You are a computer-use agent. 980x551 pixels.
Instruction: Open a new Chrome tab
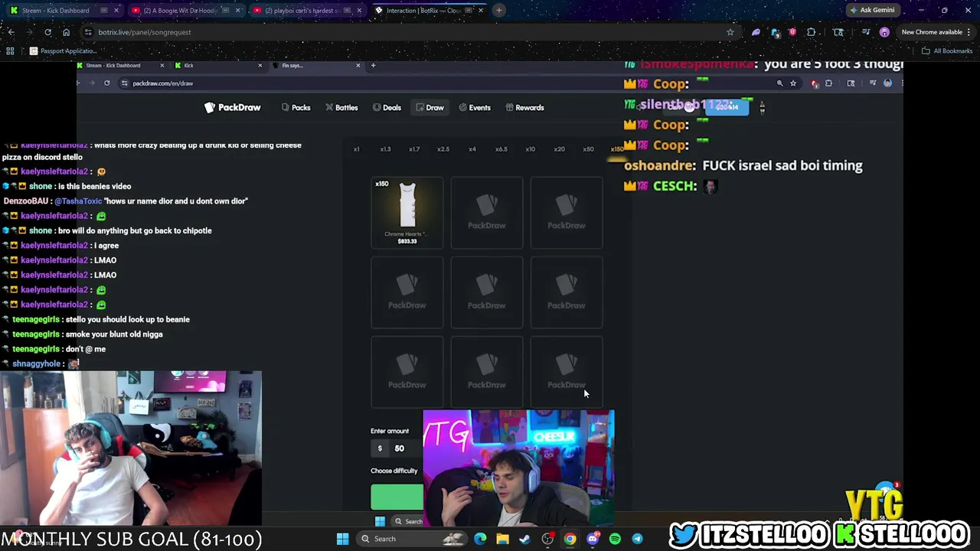point(498,11)
